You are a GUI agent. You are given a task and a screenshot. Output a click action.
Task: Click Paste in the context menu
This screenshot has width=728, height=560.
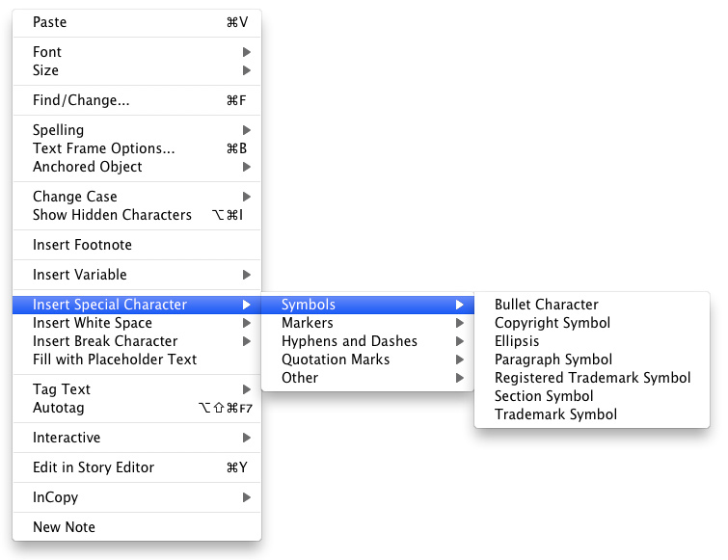tap(50, 22)
